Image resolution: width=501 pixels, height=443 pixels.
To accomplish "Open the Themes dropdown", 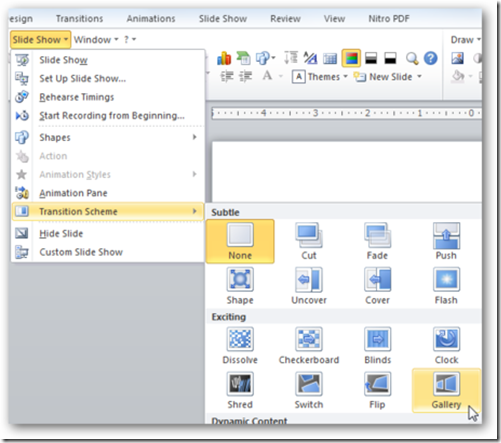I will 320,77.
